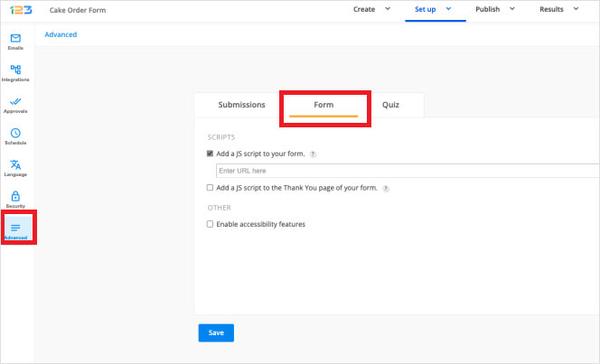
Task: Show help for JS script option
Action: coord(313,154)
